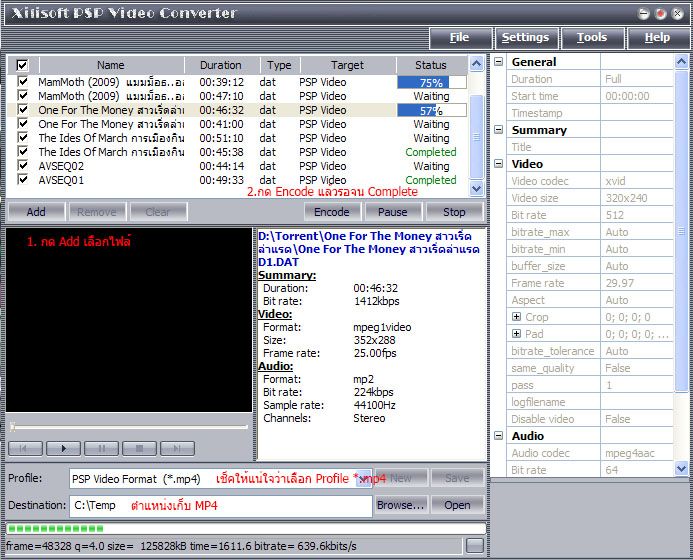Image resolution: width=693 pixels, height=560 pixels.
Task: Click the Save profile button
Action: 457,478
